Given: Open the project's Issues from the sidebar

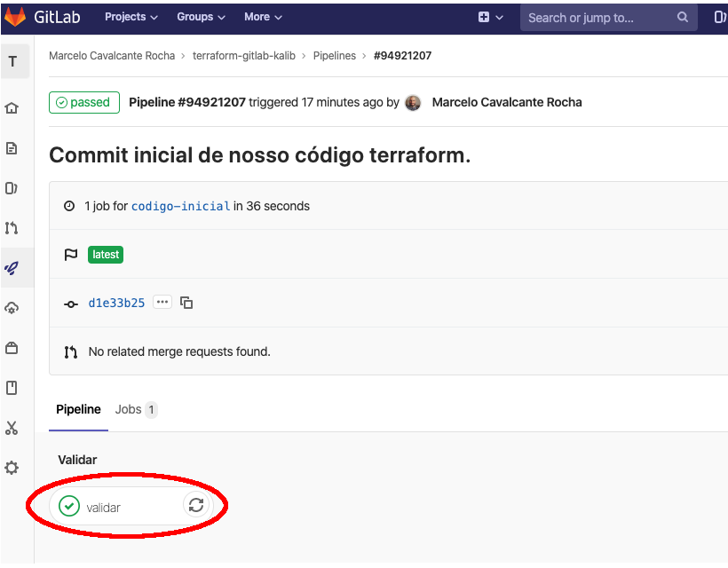Looking at the screenshot, I should [12, 187].
